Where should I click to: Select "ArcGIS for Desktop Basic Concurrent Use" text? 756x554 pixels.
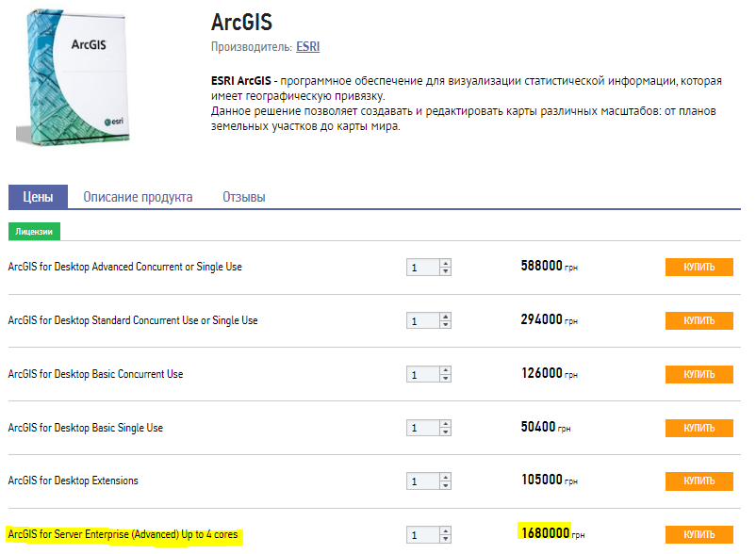point(95,374)
